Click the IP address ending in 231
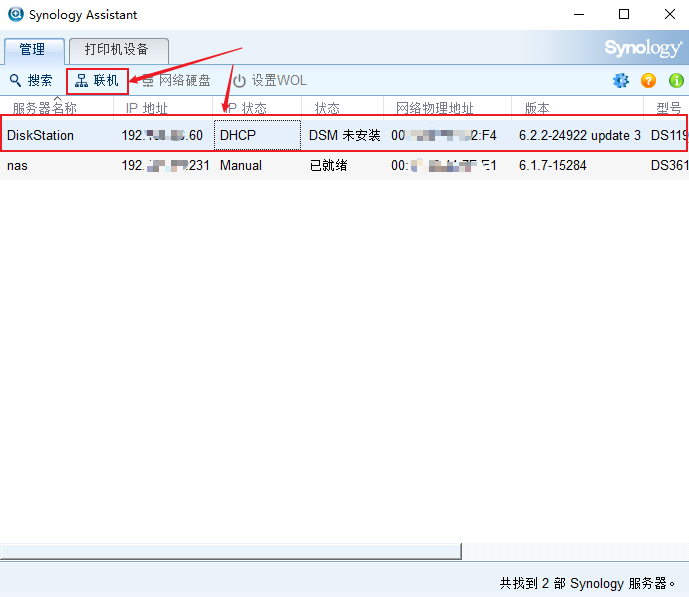Viewport: 689px width, 597px height. (x=165, y=165)
